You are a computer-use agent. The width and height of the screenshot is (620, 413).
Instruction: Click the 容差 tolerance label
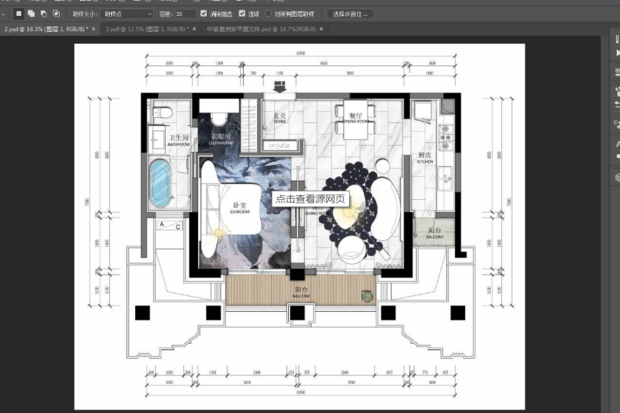(x=165, y=14)
